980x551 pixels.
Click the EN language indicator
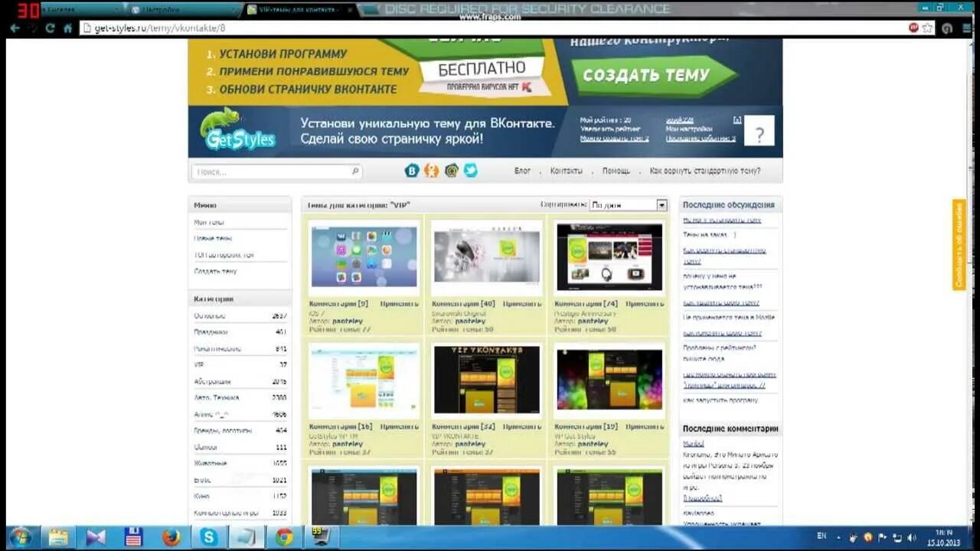(x=822, y=537)
